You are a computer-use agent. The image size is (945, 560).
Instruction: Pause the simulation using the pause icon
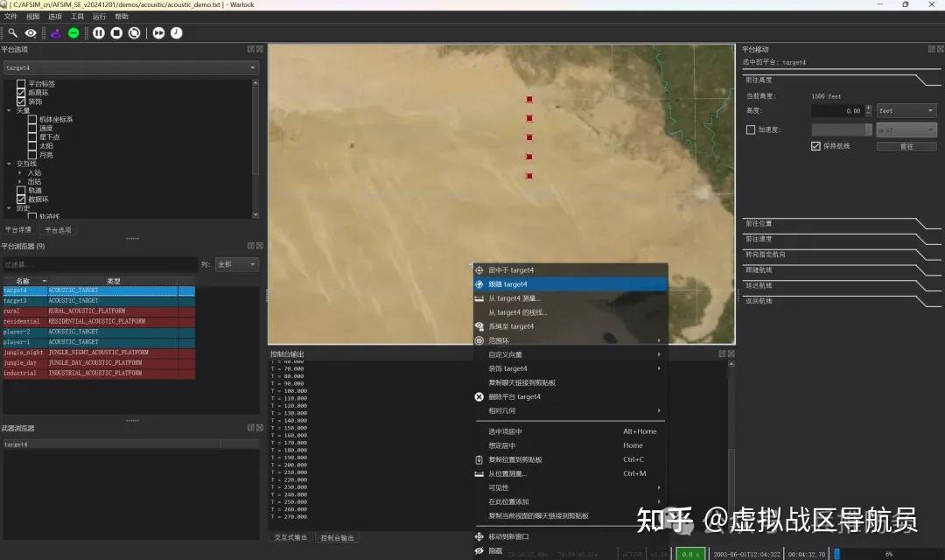(100, 32)
